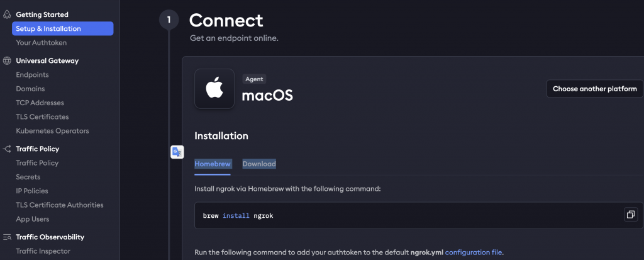Copy the brew install command
The height and width of the screenshot is (260, 644).
pos(630,215)
